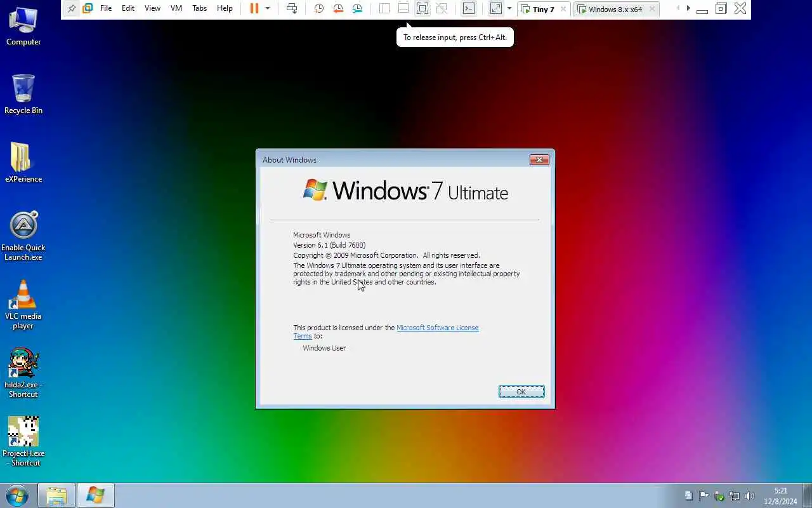The height and width of the screenshot is (508, 812).
Task: Click the Show desktop button at taskbar end
Action: pyautogui.click(x=807, y=496)
